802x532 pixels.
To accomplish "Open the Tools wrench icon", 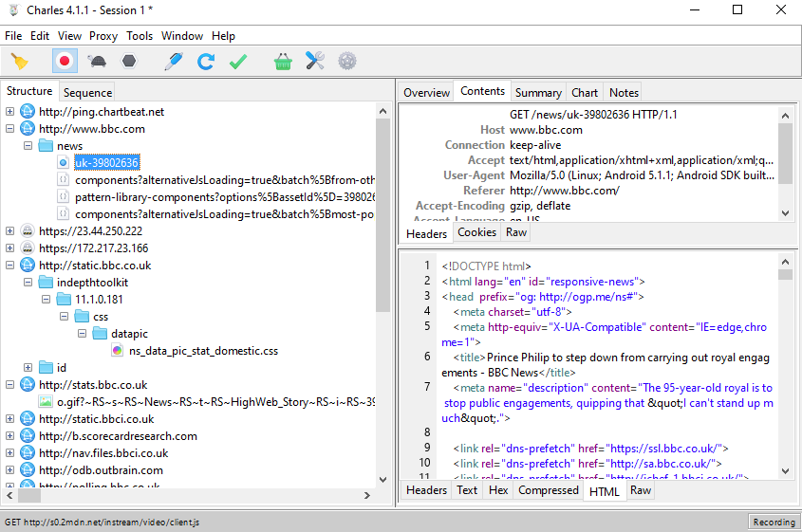I will coord(315,61).
